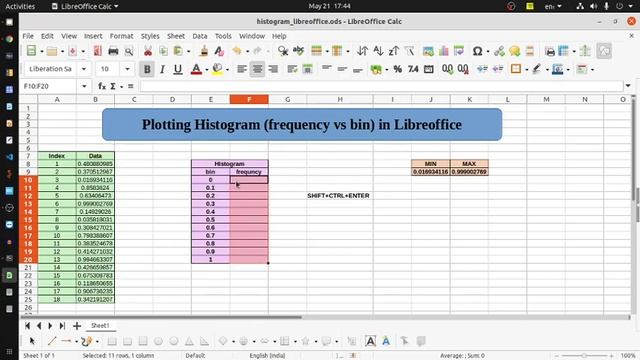Click the Spelling check icon

tap(298, 51)
